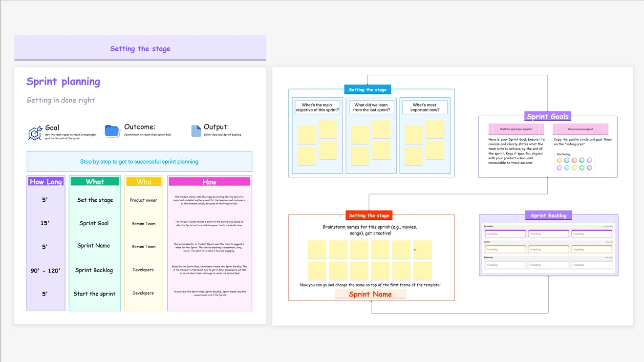Click the middle Heading field under Releases
This screenshot has width=644, height=362.
coord(548,265)
